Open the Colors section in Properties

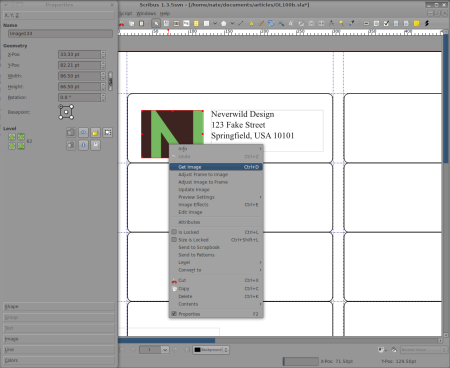click(x=59, y=360)
